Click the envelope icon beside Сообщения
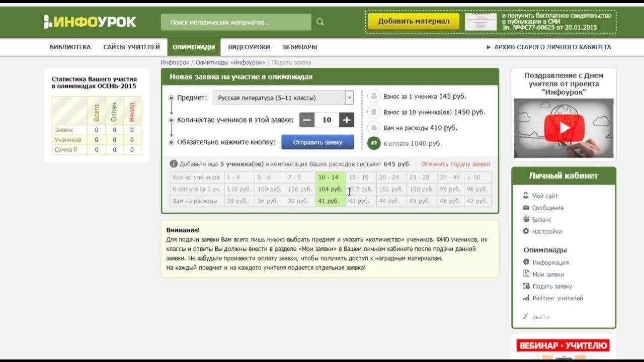The width and height of the screenshot is (644, 362). click(x=526, y=208)
